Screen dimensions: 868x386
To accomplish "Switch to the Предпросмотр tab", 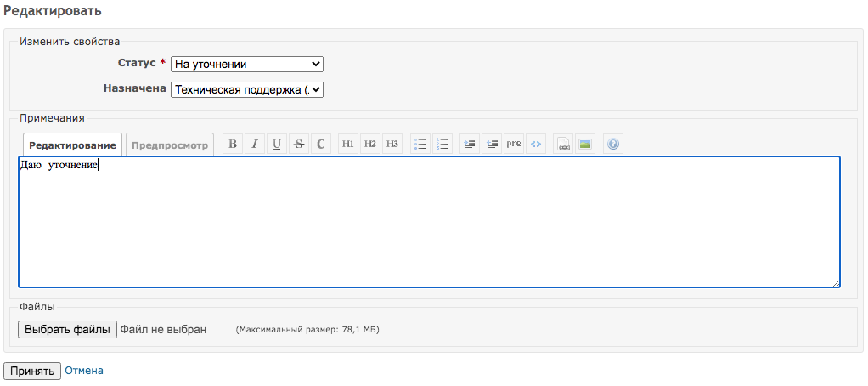I will click(x=170, y=145).
